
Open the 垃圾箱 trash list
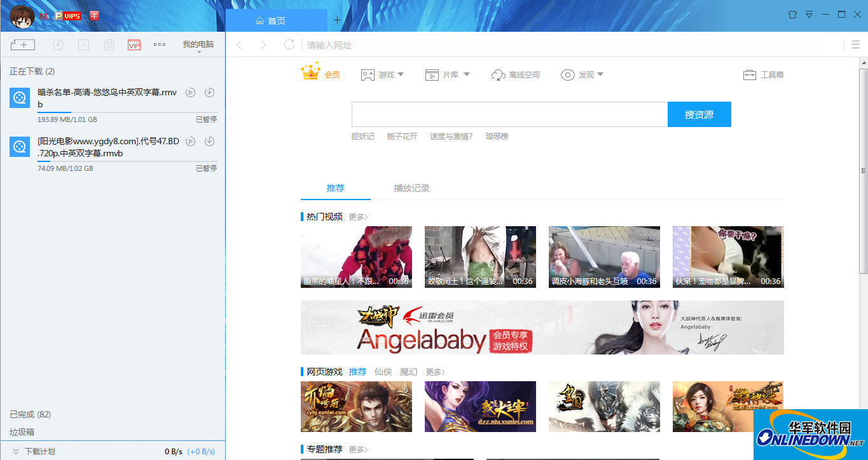point(22,432)
